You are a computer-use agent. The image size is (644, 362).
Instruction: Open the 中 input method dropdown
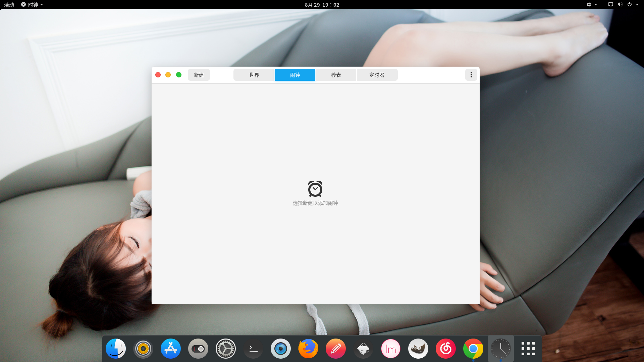tap(592, 5)
